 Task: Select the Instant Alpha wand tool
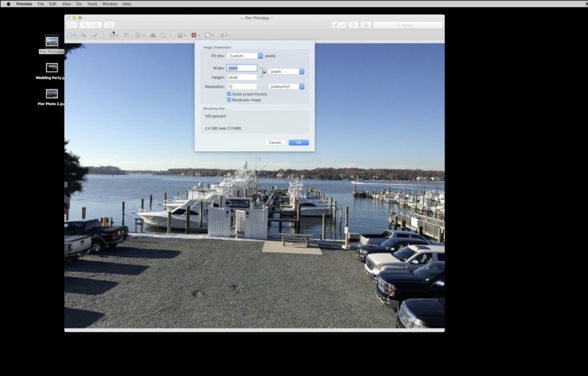84,35
